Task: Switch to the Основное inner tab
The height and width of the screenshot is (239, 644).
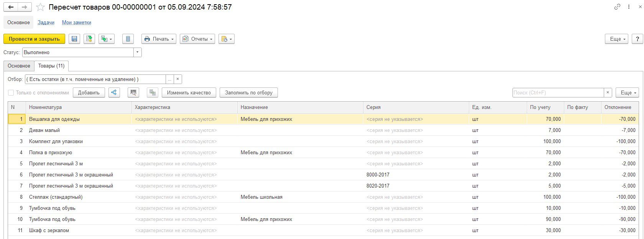Action: [19, 66]
